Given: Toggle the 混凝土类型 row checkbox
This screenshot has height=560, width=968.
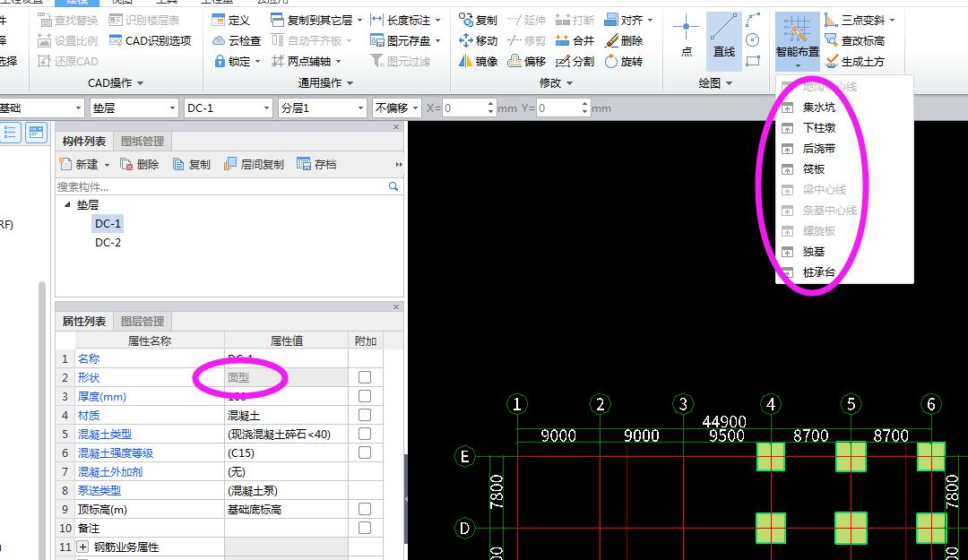Looking at the screenshot, I should (x=365, y=434).
